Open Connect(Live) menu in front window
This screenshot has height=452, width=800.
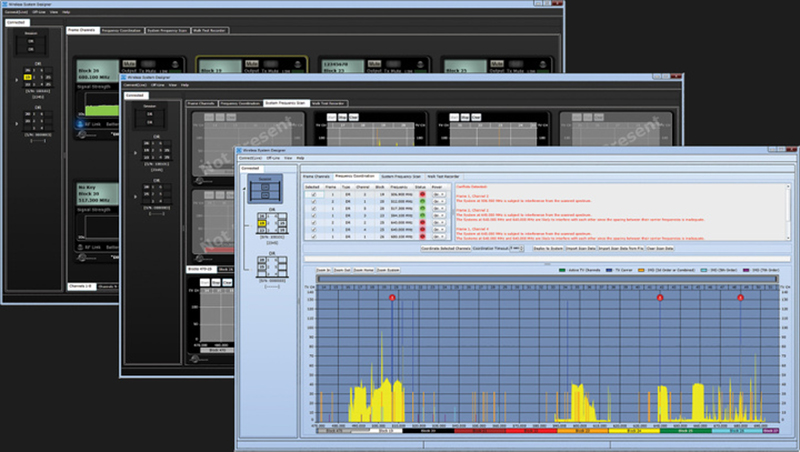point(251,158)
